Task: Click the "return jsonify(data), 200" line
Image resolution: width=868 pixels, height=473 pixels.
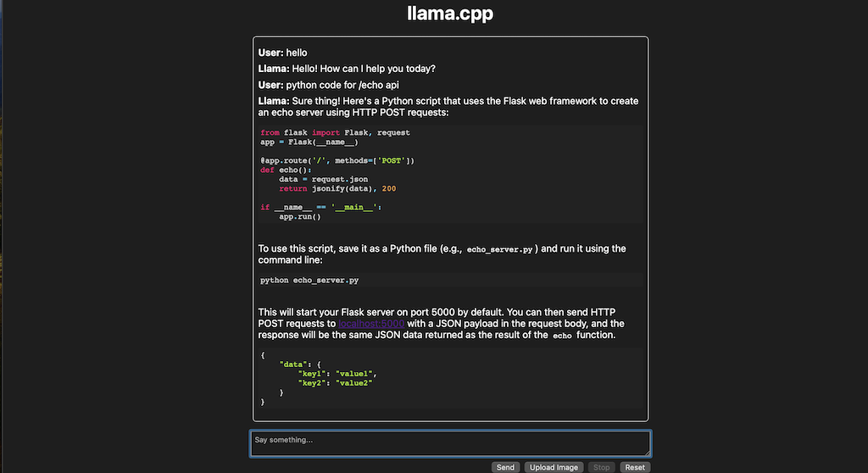Action: [337, 189]
